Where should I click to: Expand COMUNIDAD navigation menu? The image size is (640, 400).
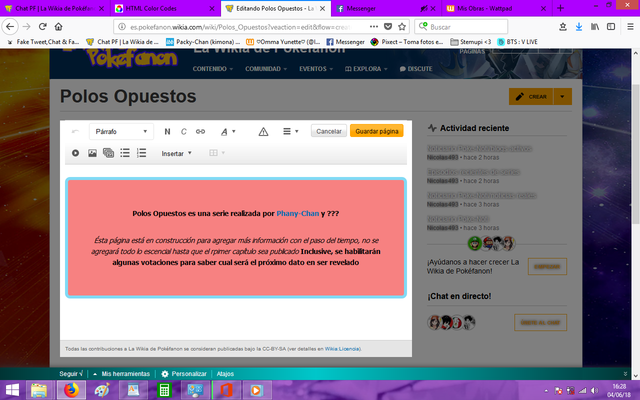[266, 69]
